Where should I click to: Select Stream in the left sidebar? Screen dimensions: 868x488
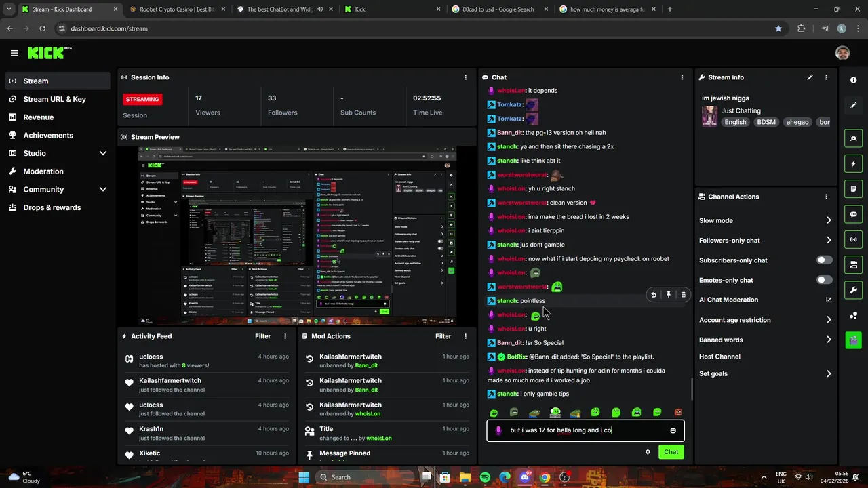[x=57, y=81]
